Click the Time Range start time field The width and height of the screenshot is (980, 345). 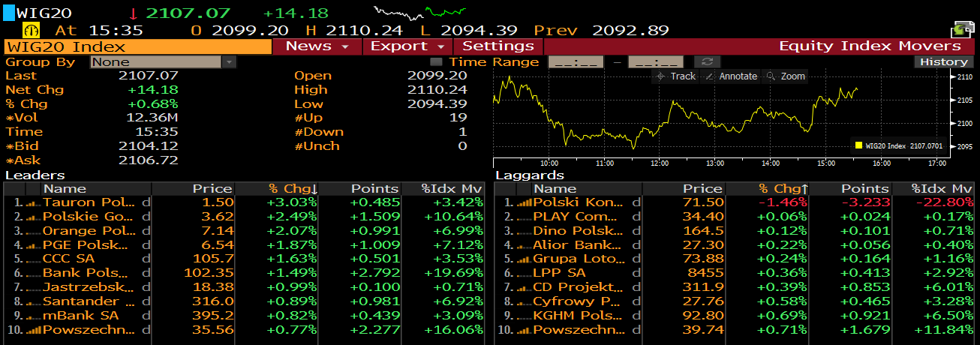click(576, 62)
